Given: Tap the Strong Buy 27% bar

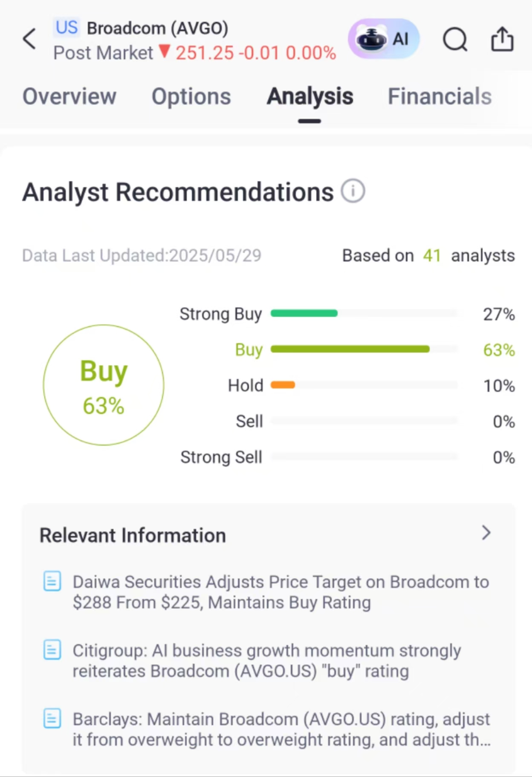Looking at the screenshot, I should (x=364, y=313).
